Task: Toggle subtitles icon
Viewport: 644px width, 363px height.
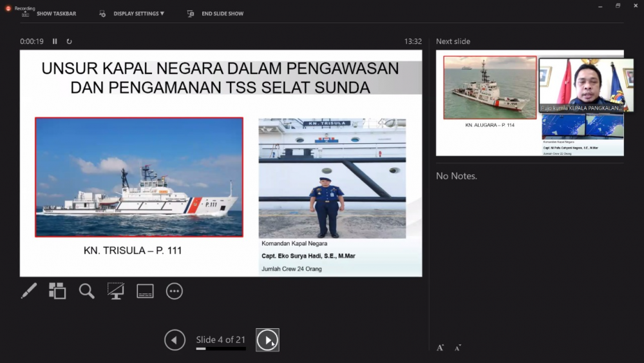Action: tap(145, 291)
